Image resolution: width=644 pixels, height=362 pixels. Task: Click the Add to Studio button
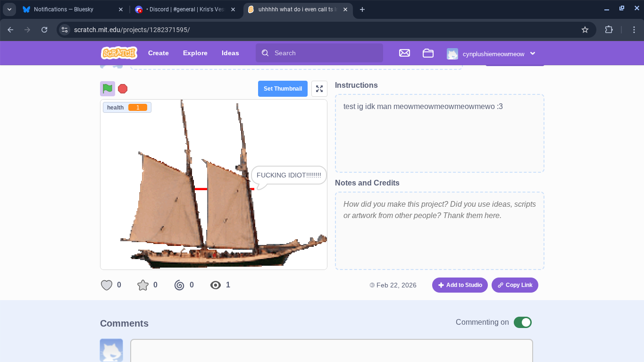[x=460, y=285]
